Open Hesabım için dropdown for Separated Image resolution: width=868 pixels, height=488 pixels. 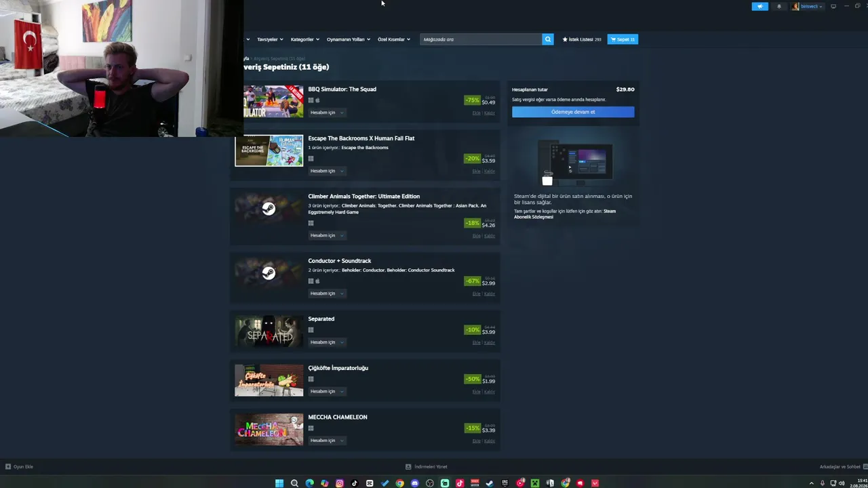coord(328,342)
